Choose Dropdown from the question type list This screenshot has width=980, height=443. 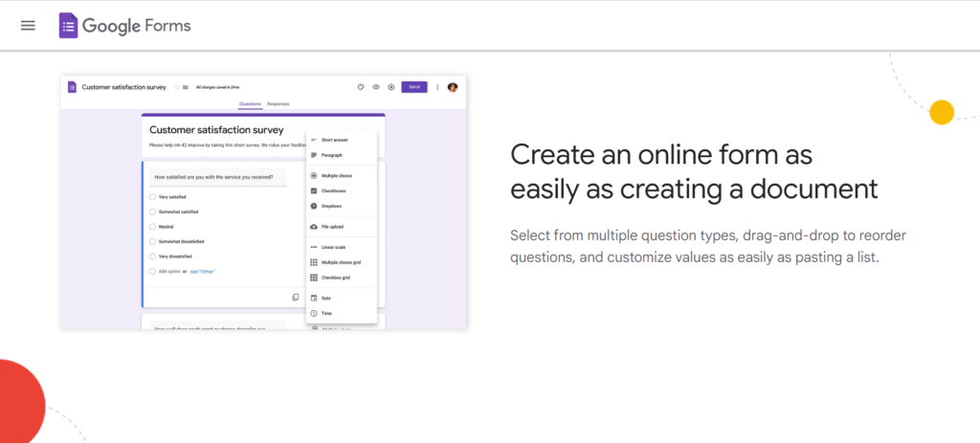point(331,206)
